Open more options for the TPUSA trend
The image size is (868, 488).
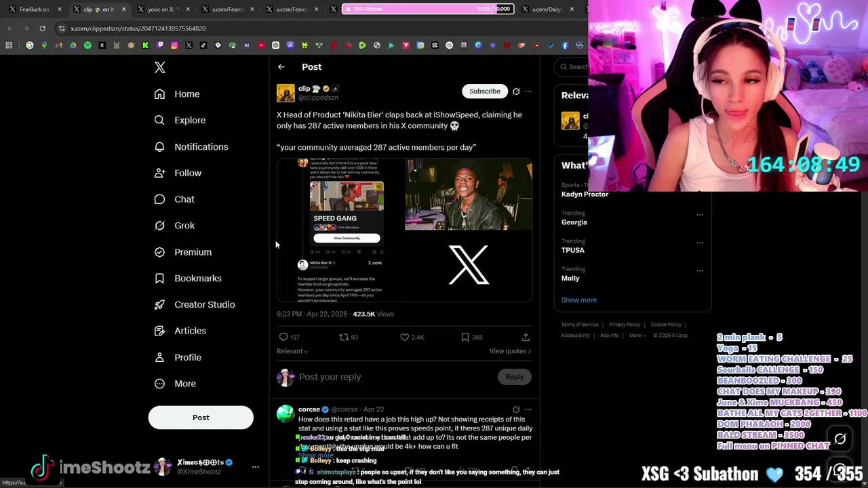coord(700,243)
